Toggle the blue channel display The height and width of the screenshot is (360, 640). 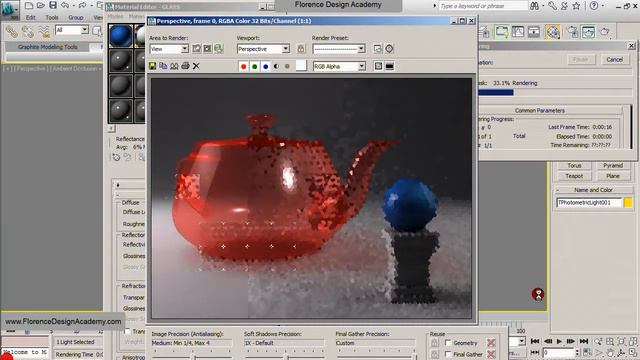point(266,66)
